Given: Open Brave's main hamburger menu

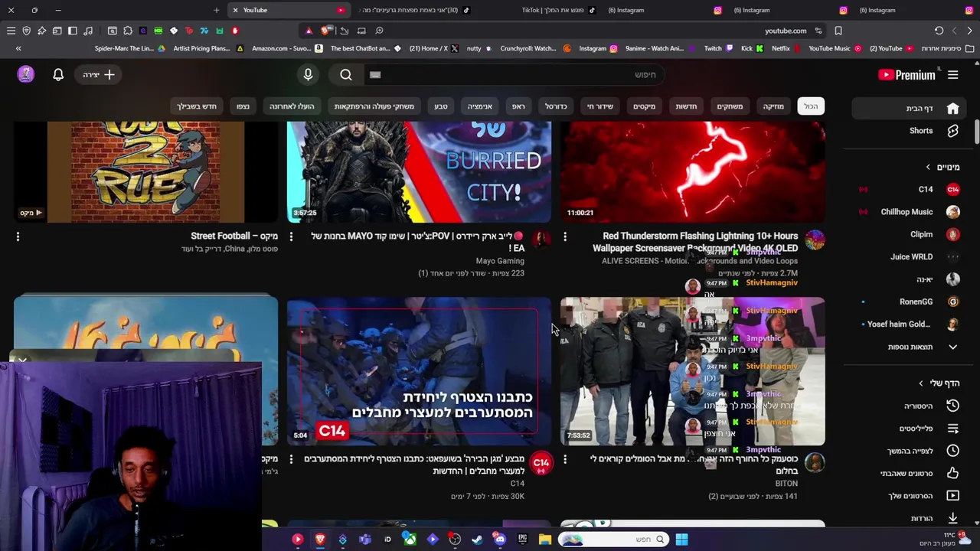Looking at the screenshot, I should point(11,31).
